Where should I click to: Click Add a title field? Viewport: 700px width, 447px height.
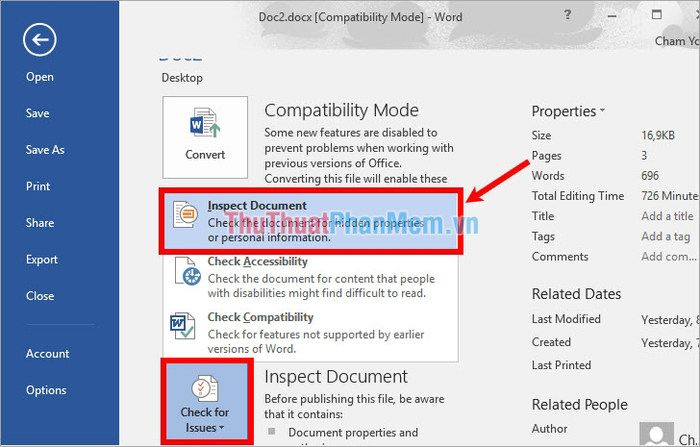[x=667, y=216]
